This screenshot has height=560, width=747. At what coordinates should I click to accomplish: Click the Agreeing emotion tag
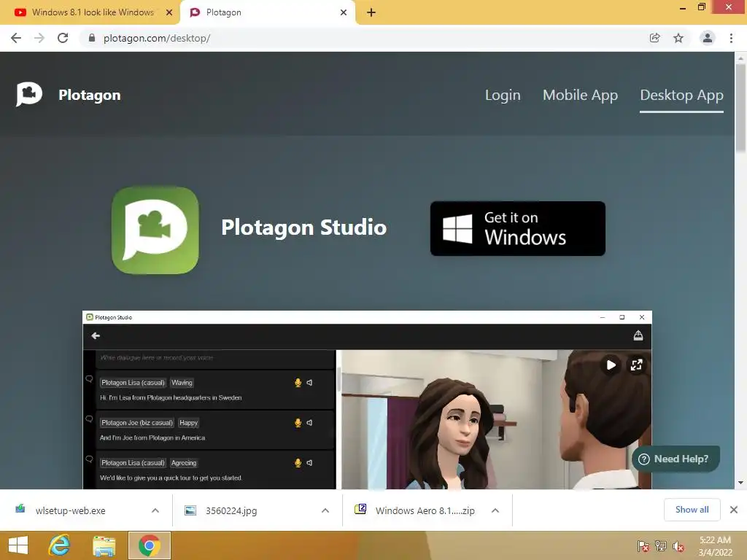[x=183, y=462]
